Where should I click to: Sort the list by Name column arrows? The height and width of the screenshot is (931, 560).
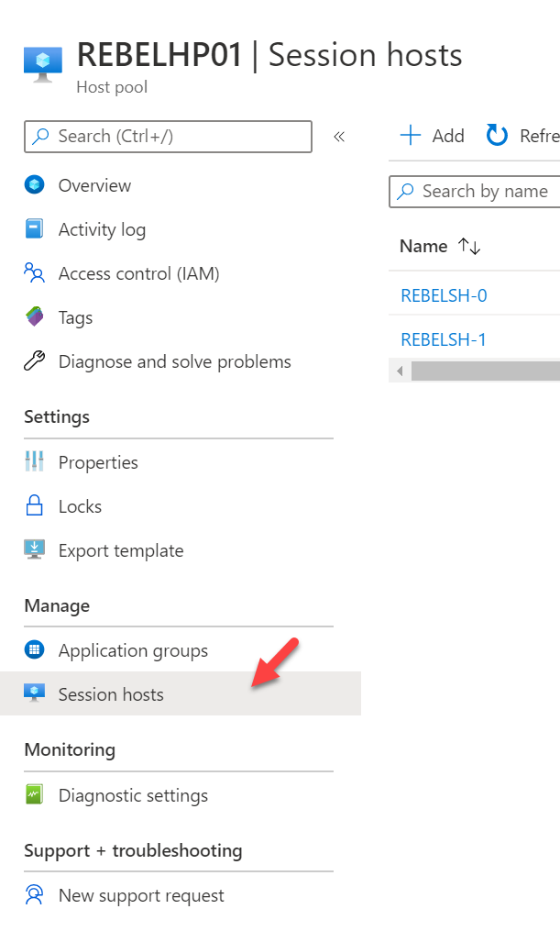[x=469, y=246]
